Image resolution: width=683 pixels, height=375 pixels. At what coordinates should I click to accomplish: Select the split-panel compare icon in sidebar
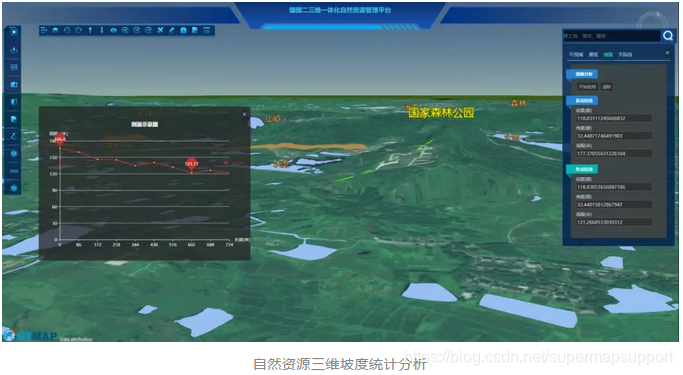[14, 102]
